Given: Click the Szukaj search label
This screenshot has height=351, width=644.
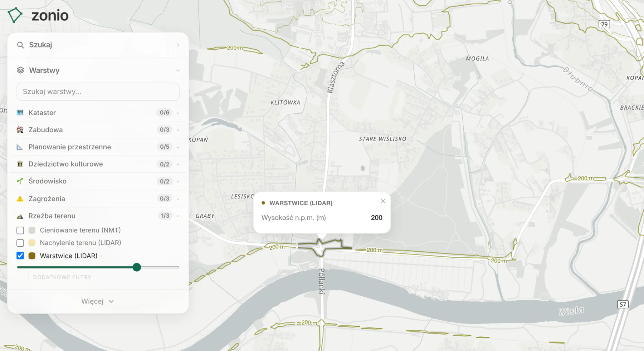Looking at the screenshot, I should click(x=40, y=45).
